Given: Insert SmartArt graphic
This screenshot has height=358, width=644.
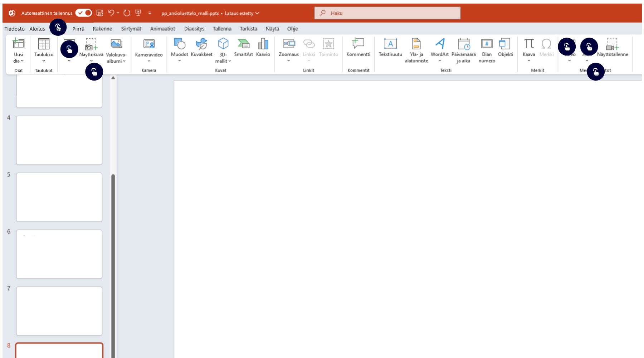Looking at the screenshot, I should click(x=243, y=44).
